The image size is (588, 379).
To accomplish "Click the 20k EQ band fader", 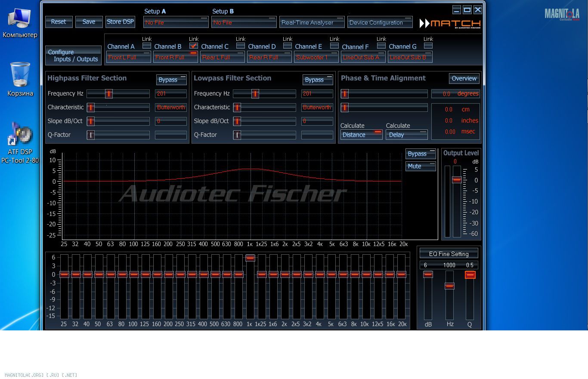I will tap(401, 274).
